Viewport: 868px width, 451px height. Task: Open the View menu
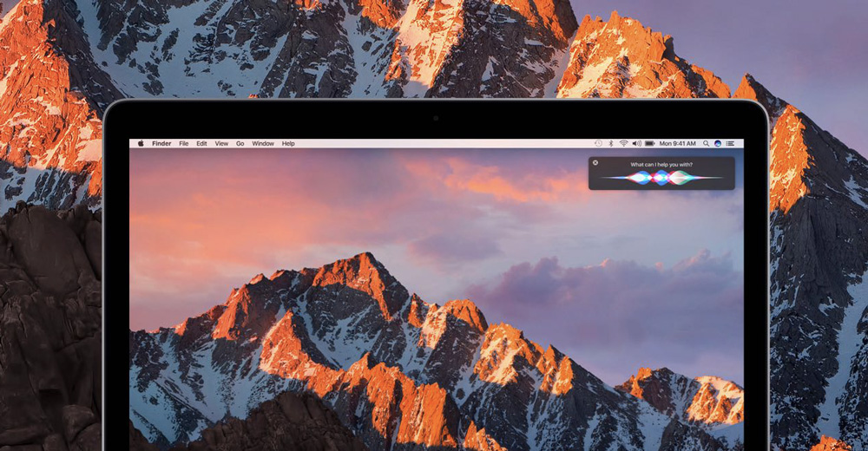(221, 143)
